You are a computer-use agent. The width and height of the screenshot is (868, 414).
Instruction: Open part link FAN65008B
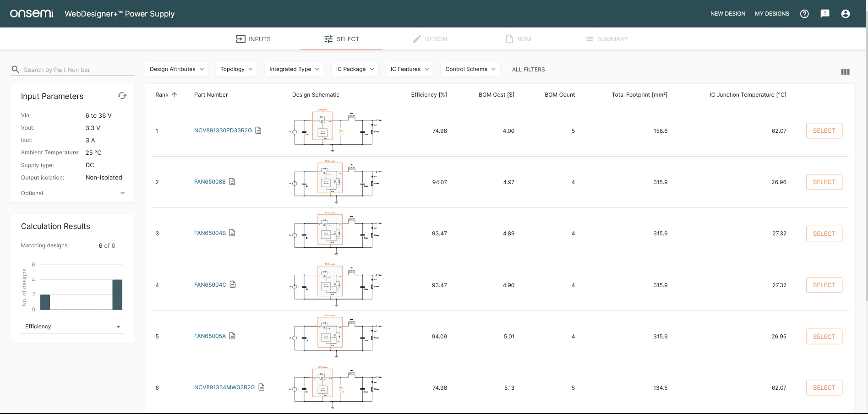tap(210, 182)
